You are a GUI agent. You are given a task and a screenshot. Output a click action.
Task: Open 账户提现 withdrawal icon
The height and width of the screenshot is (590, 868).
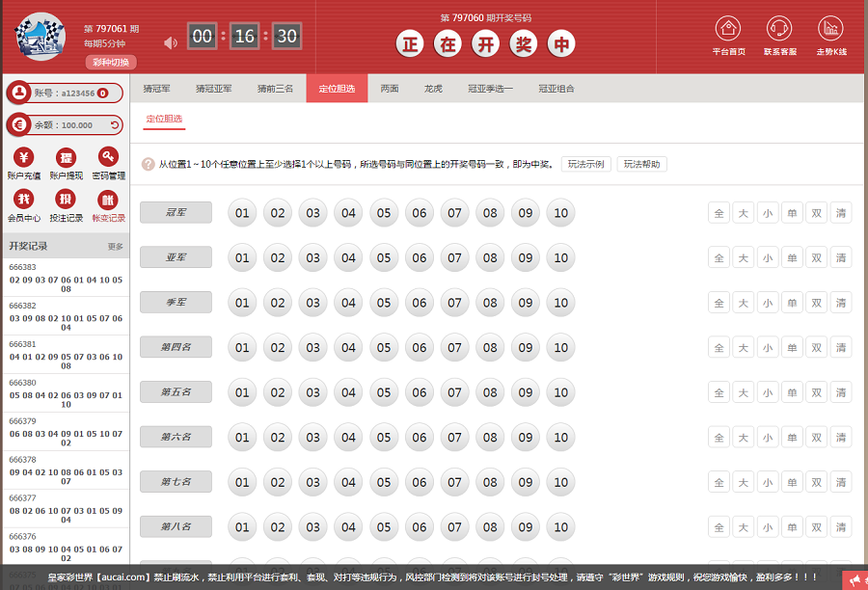(67, 158)
